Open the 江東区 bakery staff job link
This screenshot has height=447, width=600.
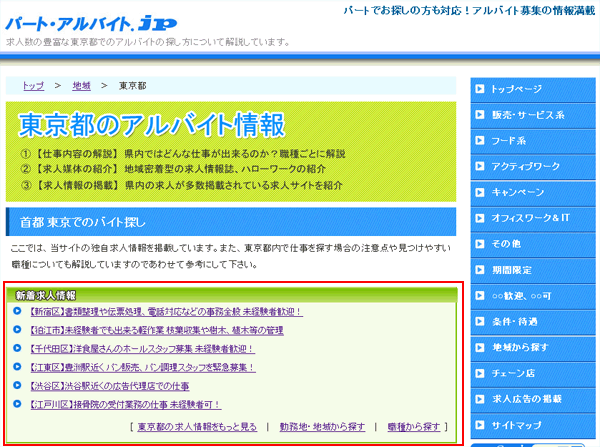point(143,367)
